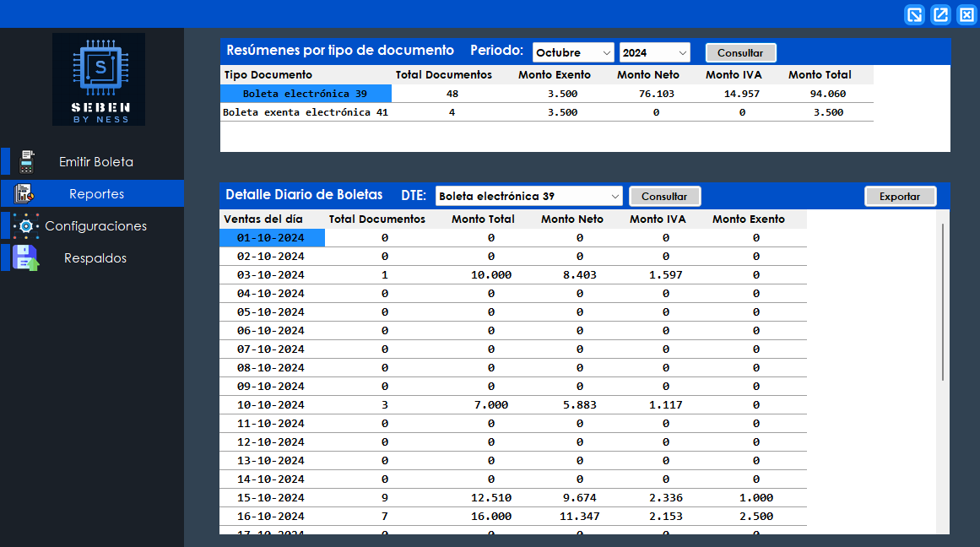Viewport: 980px width, 547px height.
Task: Click Consultar button beside DTE dropdown
Action: pyautogui.click(x=664, y=196)
